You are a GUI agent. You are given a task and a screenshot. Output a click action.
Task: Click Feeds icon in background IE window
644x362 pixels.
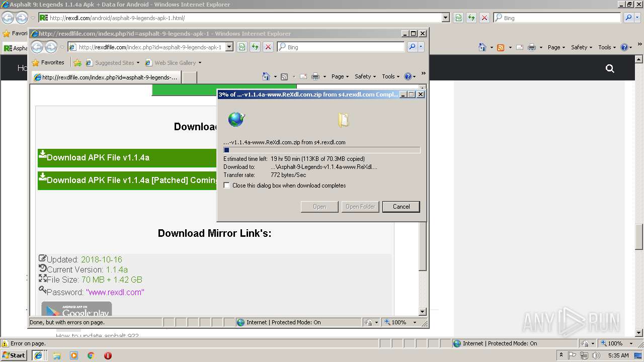click(501, 47)
